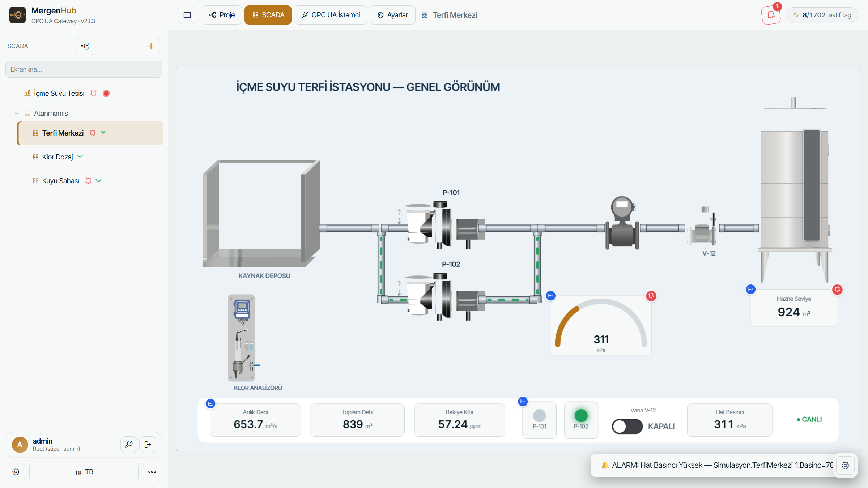Click the admin user avatar

(x=20, y=444)
